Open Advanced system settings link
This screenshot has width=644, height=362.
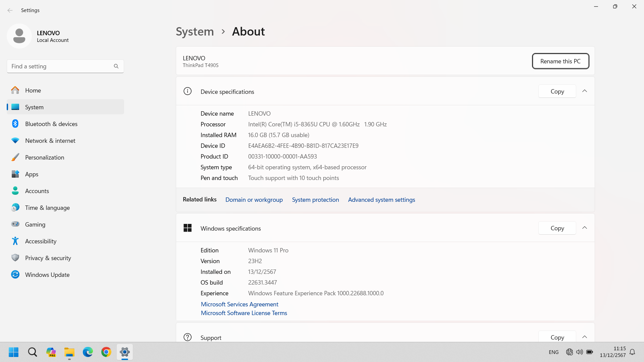(x=381, y=200)
